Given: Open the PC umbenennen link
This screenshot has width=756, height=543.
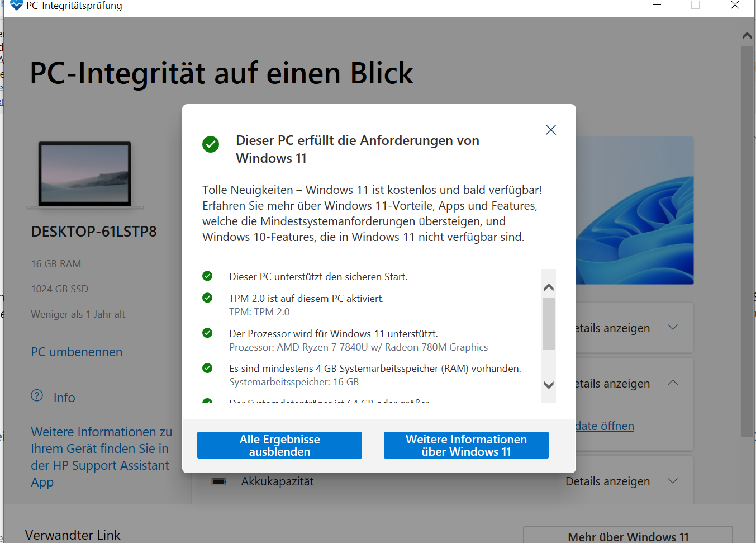Looking at the screenshot, I should tap(77, 352).
